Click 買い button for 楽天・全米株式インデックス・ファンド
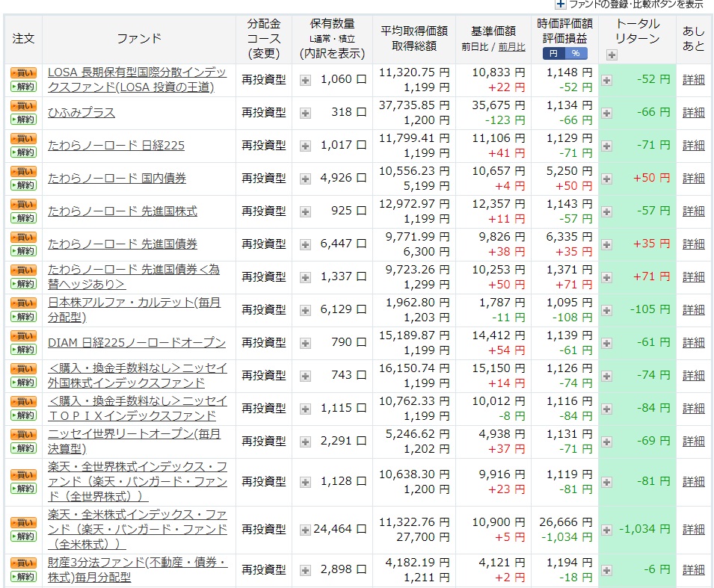714x588 pixels. click(x=23, y=522)
